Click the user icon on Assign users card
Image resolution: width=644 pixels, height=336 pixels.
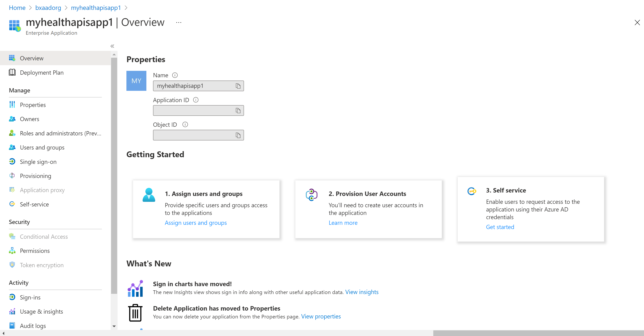tap(149, 195)
